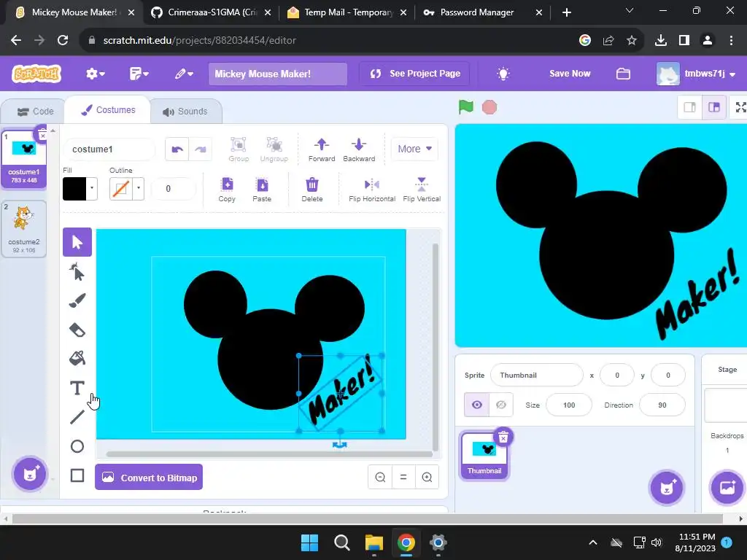Reset canvas zoom to default
The image size is (747, 560).
click(403, 477)
